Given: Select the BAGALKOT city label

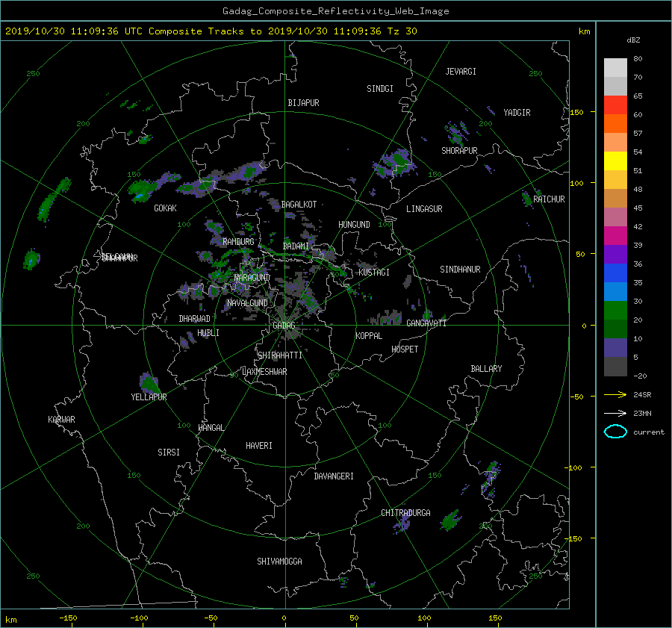Looking at the screenshot, I should coord(299,205).
